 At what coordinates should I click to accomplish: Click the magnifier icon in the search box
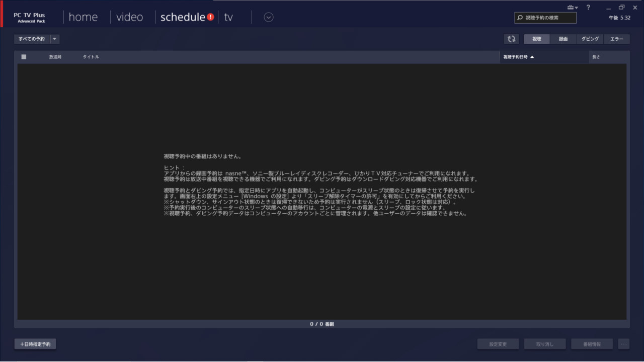coord(520,18)
